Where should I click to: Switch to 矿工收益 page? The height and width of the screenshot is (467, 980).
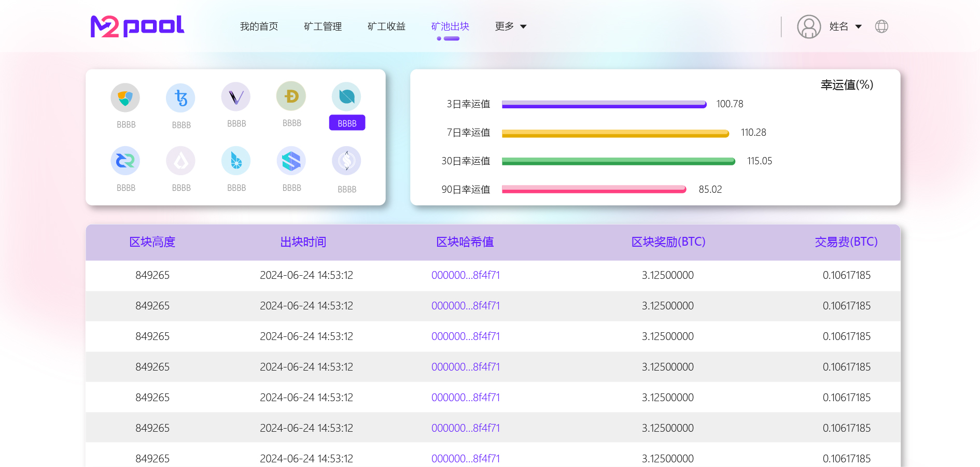point(386,26)
